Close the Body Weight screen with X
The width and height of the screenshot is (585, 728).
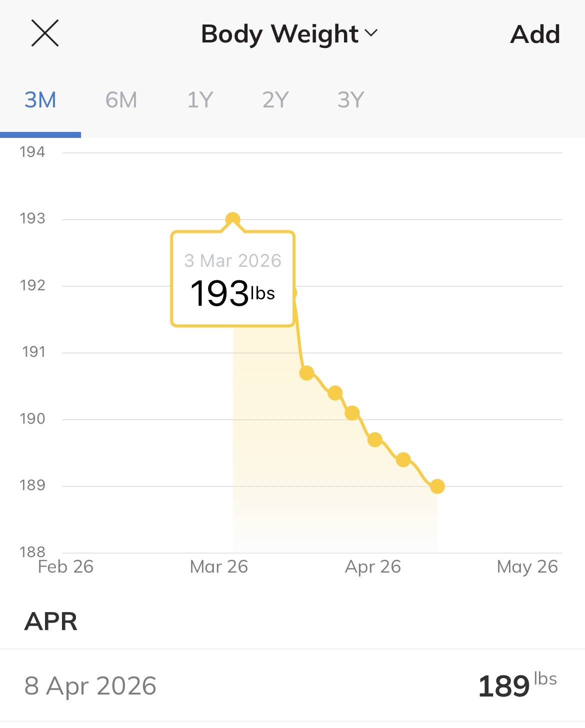click(45, 33)
